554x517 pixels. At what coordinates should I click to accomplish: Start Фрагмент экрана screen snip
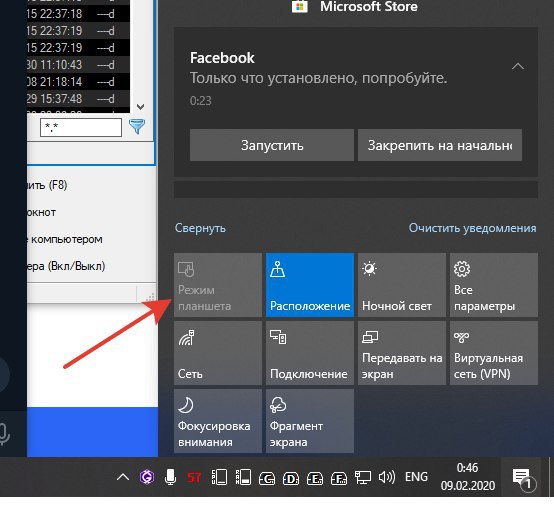coord(310,421)
